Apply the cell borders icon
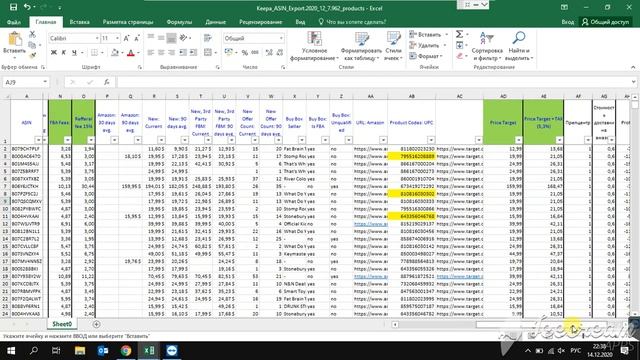640x360 pixels. [94, 53]
